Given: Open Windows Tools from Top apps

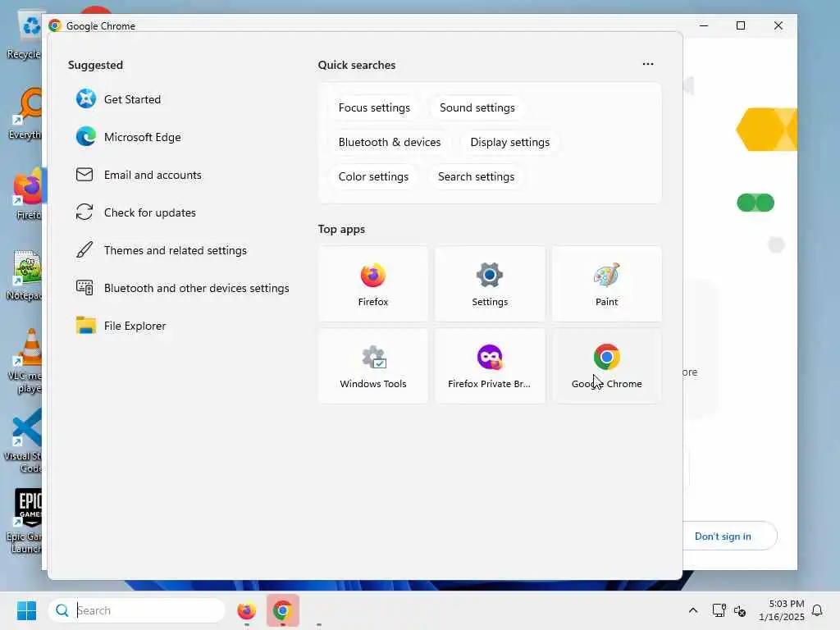Looking at the screenshot, I should 373,366.
